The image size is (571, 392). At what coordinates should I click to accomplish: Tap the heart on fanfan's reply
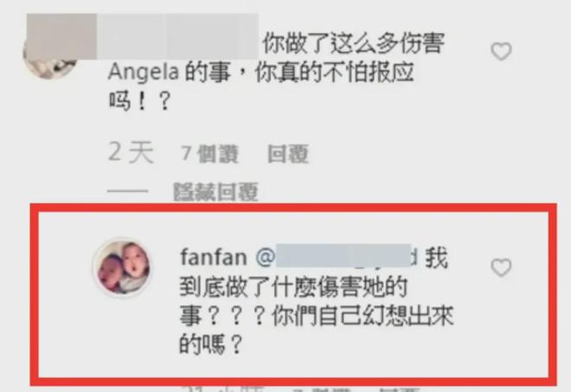[x=502, y=267]
